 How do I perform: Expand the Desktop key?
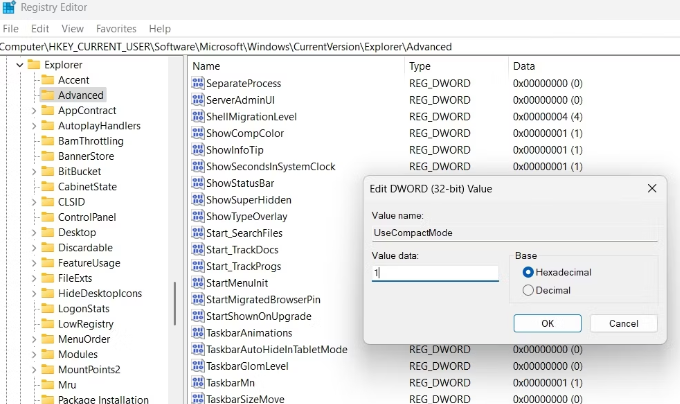pos(34,233)
